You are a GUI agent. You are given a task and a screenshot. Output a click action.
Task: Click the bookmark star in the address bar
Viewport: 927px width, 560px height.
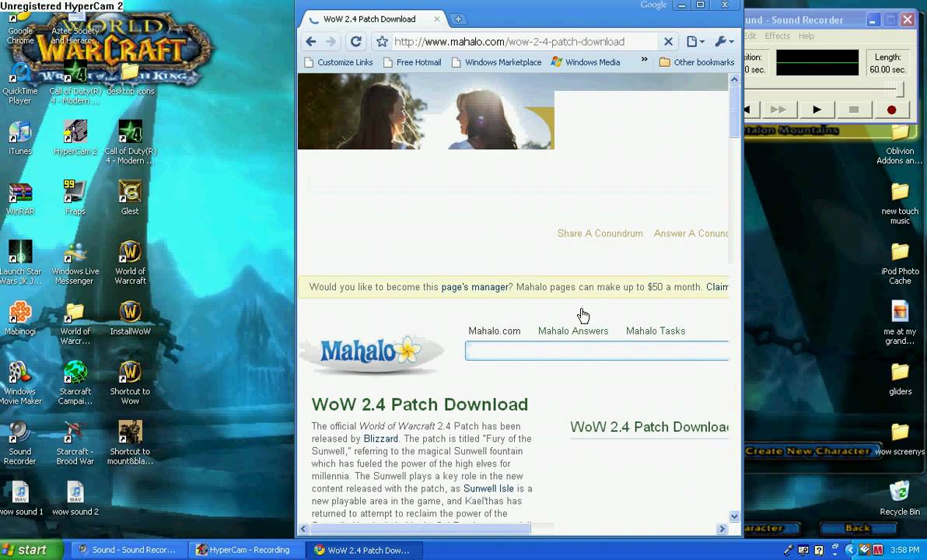[381, 42]
